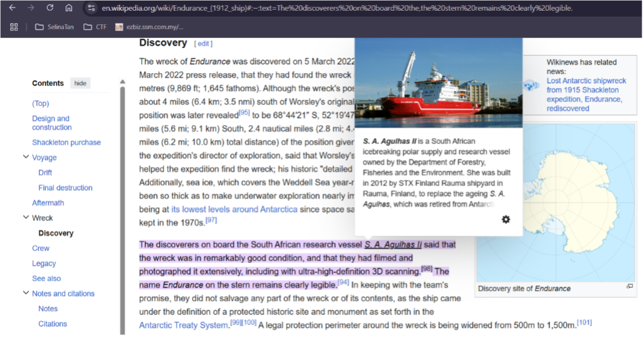Screen dimensions: 644x337
Task: Open citation reference [95]
Action: point(244,112)
